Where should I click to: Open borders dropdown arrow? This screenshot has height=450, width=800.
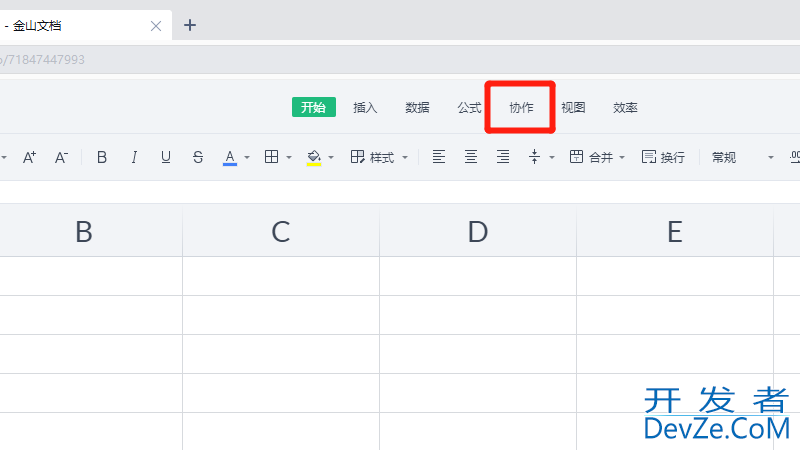tap(289, 158)
